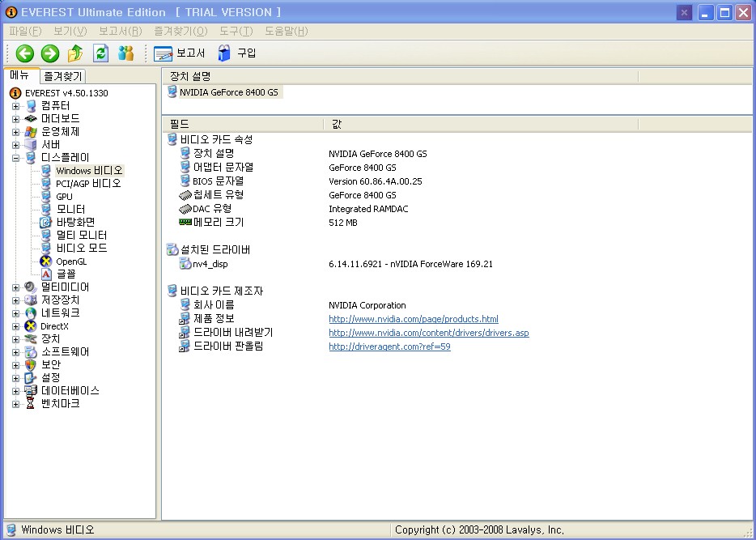Screen dimensions: 756x540
Task: Expand the 네트워크 tree node
Action: 16,313
